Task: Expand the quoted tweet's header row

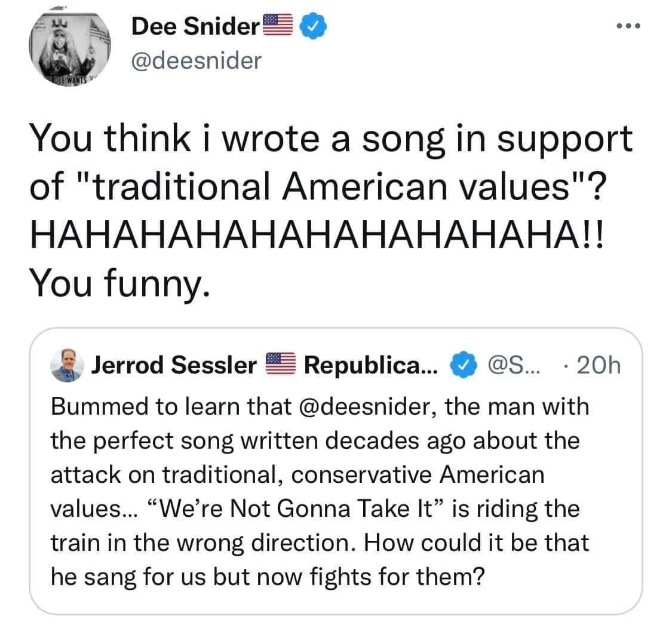Action: click(x=335, y=365)
